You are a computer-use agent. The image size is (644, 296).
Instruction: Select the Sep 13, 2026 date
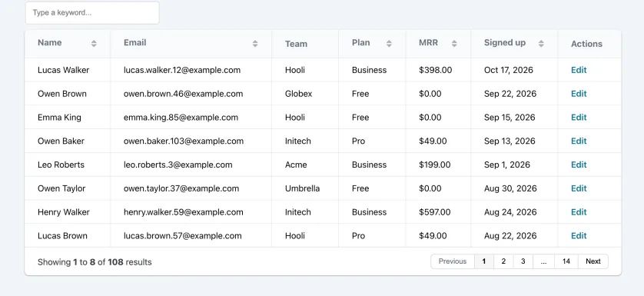click(x=510, y=141)
